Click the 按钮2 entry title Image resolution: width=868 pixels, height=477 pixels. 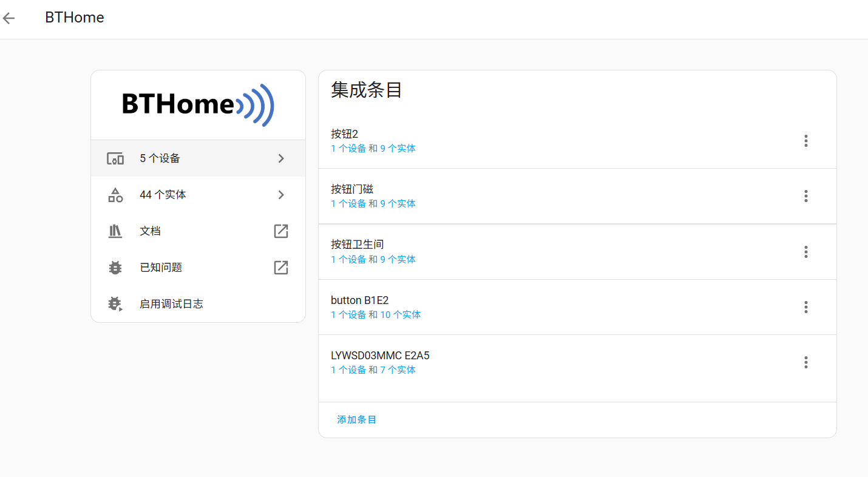(345, 134)
